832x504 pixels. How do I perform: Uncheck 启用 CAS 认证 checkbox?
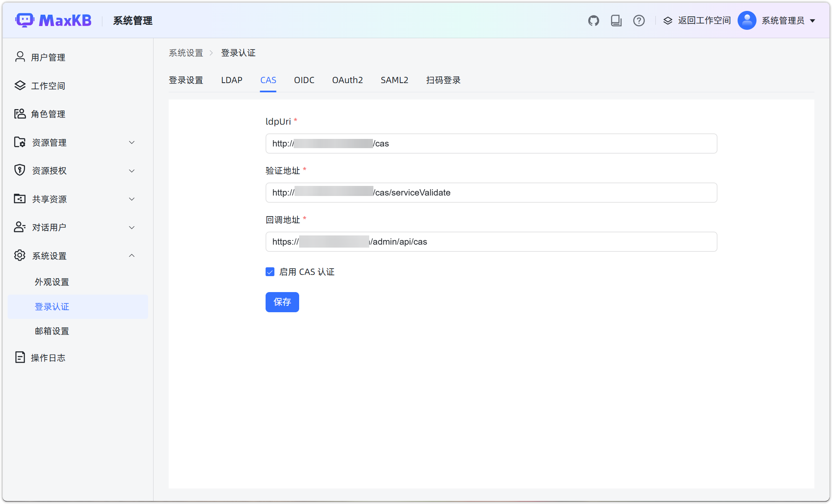pyautogui.click(x=270, y=272)
